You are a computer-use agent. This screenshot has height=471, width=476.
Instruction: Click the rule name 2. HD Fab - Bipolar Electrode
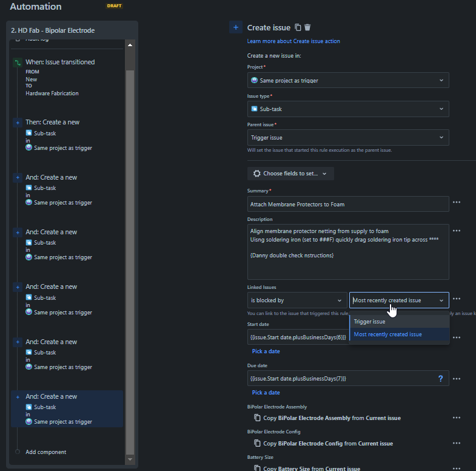click(53, 30)
